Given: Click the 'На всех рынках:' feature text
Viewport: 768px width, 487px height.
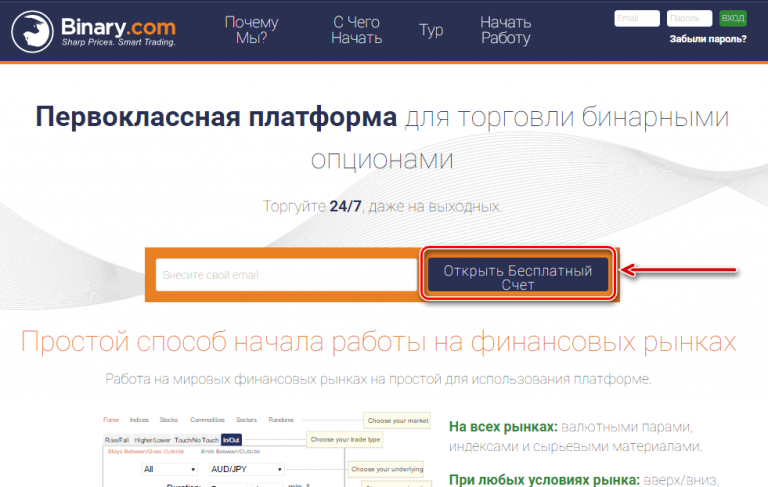Looking at the screenshot, I should tap(503, 427).
